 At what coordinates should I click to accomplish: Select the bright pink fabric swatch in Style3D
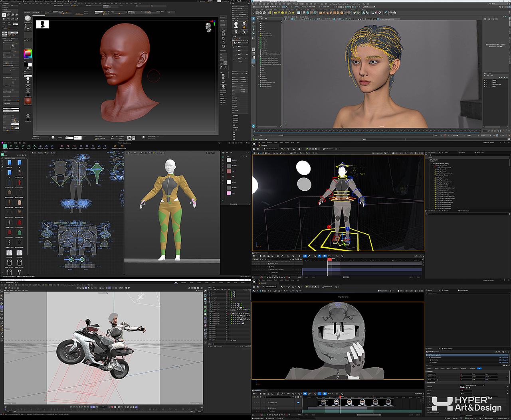coord(229,193)
